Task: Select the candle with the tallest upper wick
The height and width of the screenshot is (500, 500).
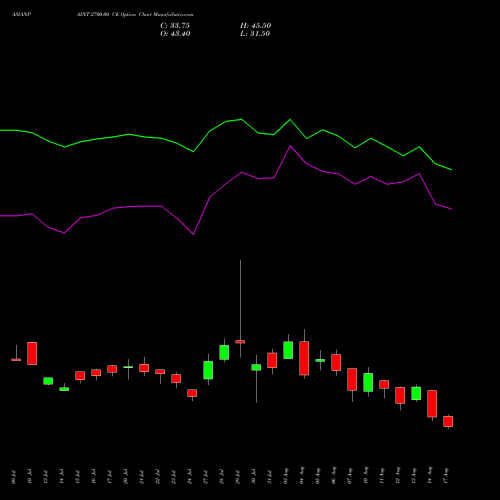Action: pyautogui.click(x=240, y=341)
